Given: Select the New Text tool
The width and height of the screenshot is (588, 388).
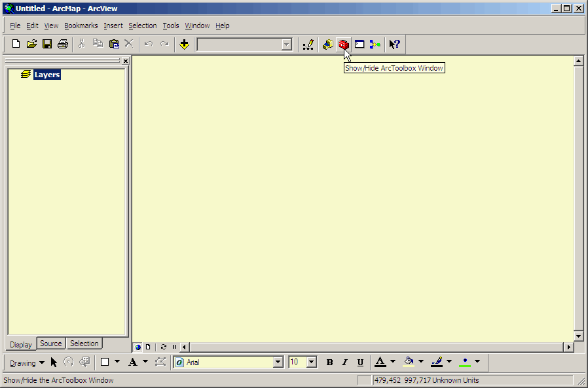Looking at the screenshot, I should click(133, 362).
